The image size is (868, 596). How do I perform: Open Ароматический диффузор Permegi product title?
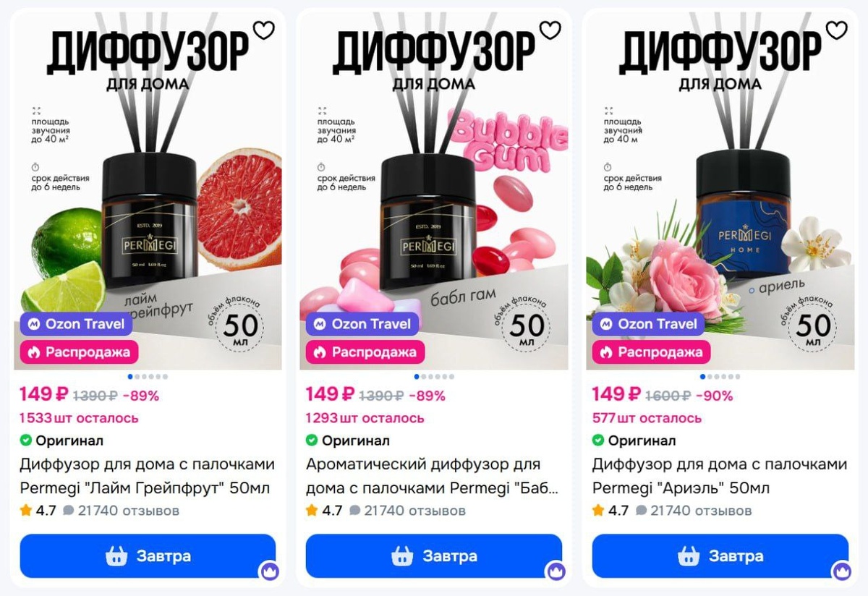click(x=433, y=476)
